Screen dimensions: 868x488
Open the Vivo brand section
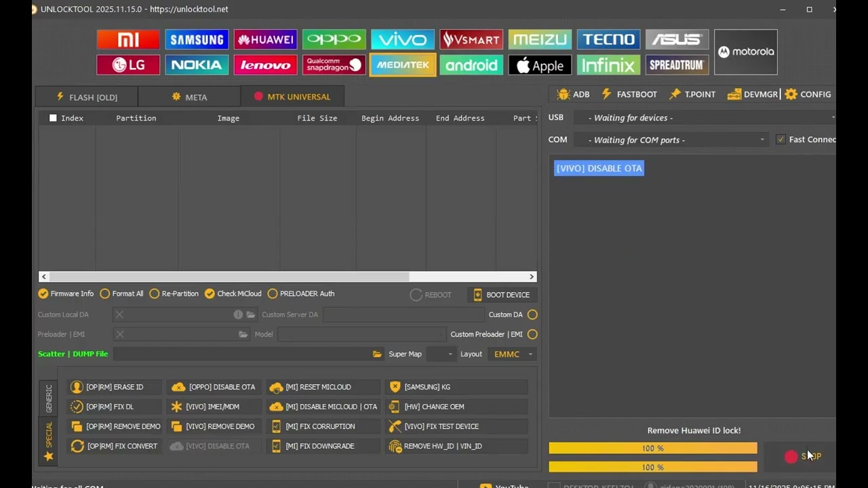[x=403, y=39]
